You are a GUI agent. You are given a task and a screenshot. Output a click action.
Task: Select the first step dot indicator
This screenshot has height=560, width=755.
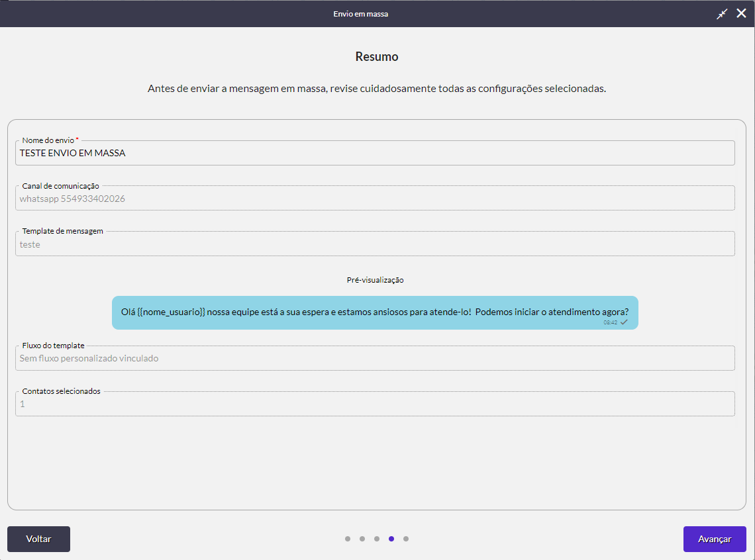348,539
